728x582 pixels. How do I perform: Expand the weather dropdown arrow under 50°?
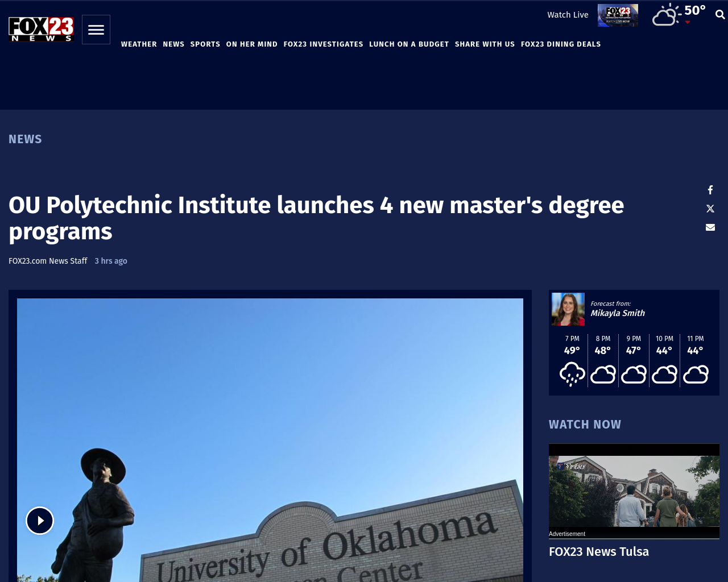(688, 22)
